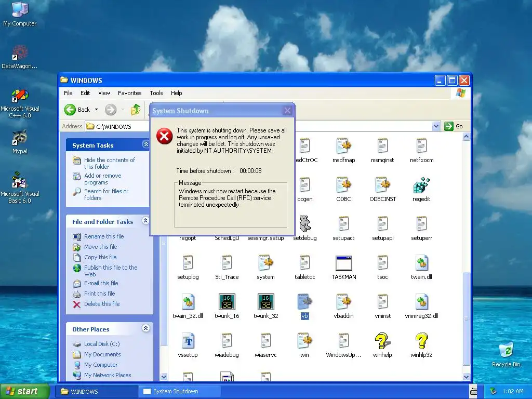The image size is (532, 399).
Task: Click Publish this file to the Web
Action: tap(111, 271)
